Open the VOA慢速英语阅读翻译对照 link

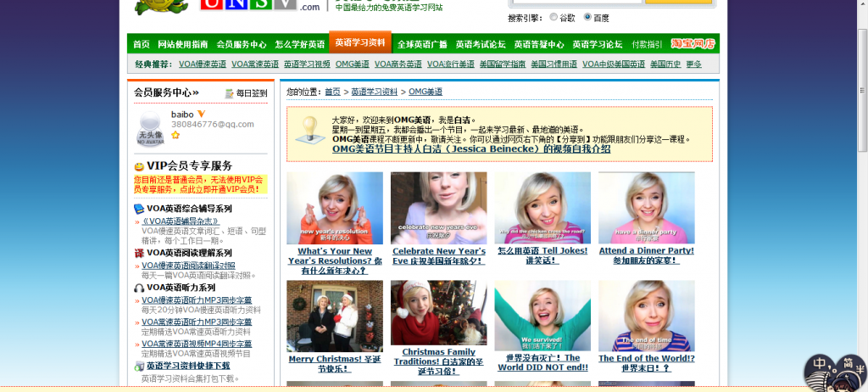point(188,266)
